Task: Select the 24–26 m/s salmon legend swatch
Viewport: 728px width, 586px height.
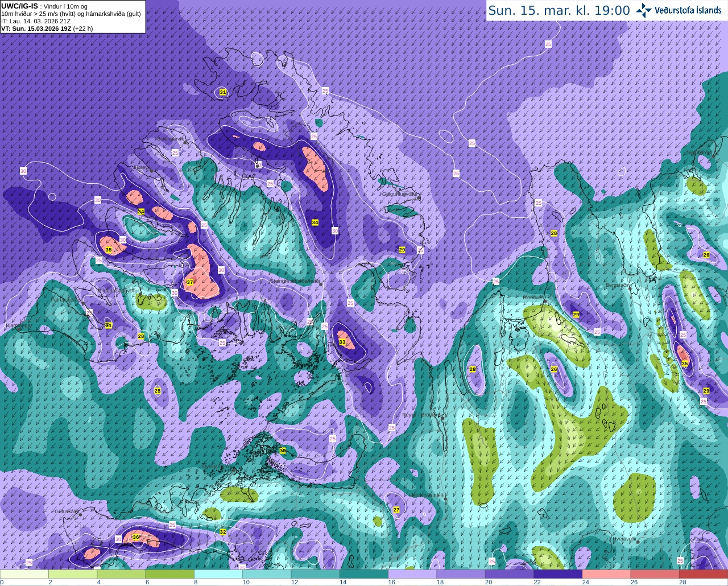Action: [x=607, y=574]
